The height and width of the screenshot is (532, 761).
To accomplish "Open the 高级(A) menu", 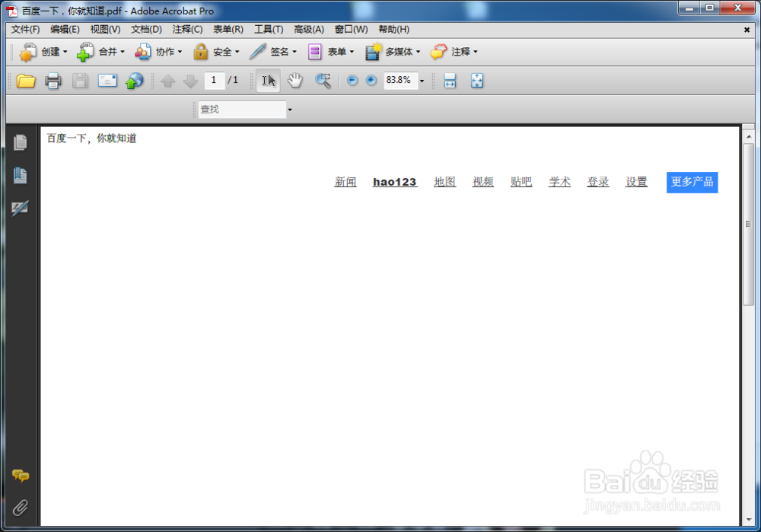I will pos(309,30).
